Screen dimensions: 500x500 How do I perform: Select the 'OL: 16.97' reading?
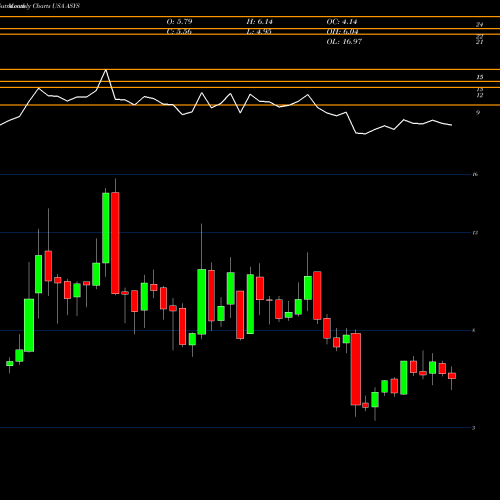click(x=344, y=42)
